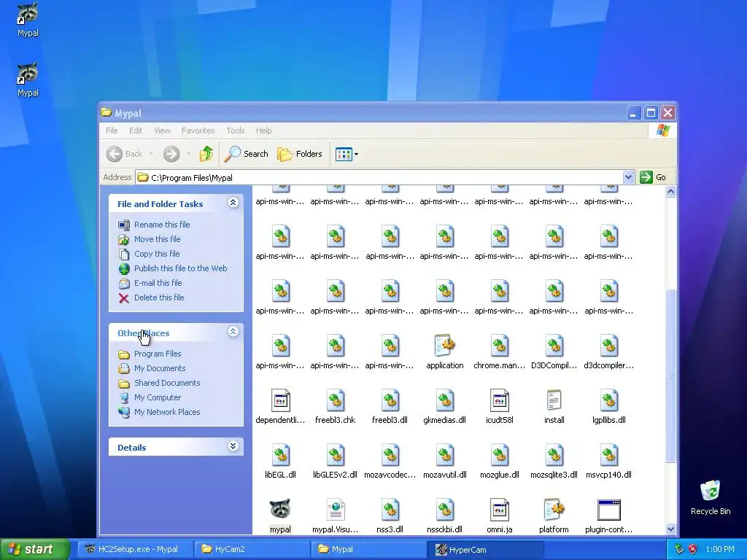
Task: Toggle the Folders tree pane
Action: [300, 154]
